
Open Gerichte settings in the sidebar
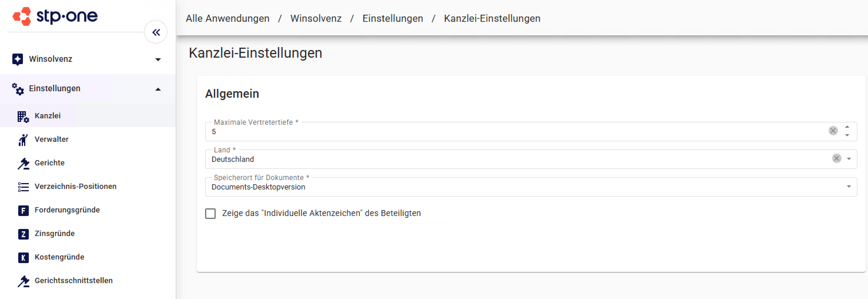coord(88,163)
